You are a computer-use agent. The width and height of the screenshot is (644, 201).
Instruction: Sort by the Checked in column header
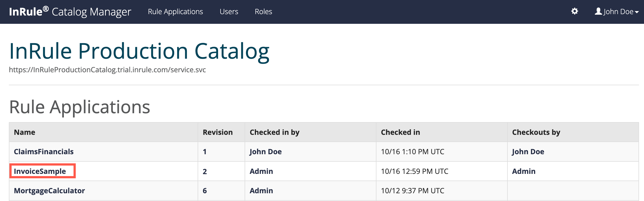pyautogui.click(x=400, y=132)
